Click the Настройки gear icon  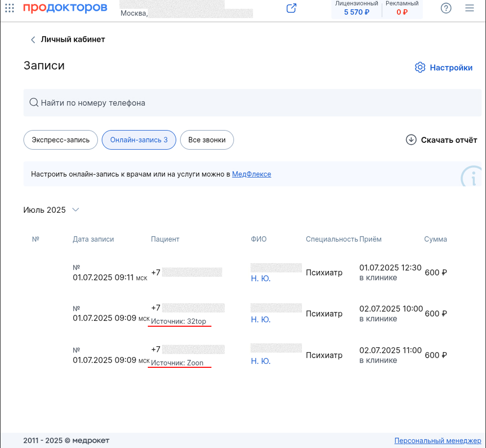tap(420, 67)
